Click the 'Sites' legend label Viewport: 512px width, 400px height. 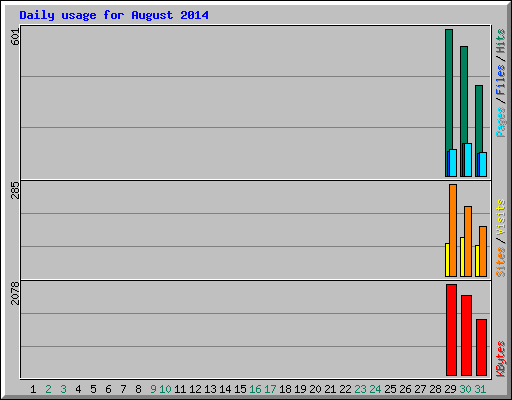(500, 261)
